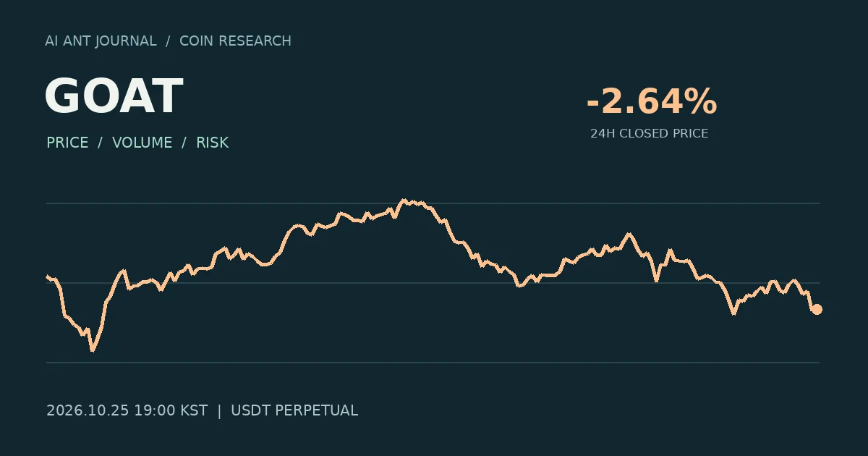Select the large GOAT coin title

point(114,97)
